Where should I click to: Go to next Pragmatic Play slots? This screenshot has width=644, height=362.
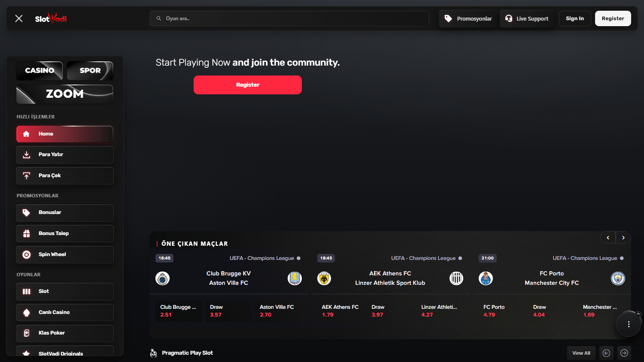pos(624,353)
